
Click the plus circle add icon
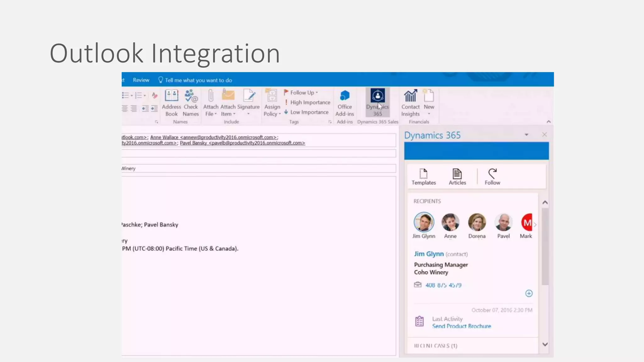(x=529, y=293)
